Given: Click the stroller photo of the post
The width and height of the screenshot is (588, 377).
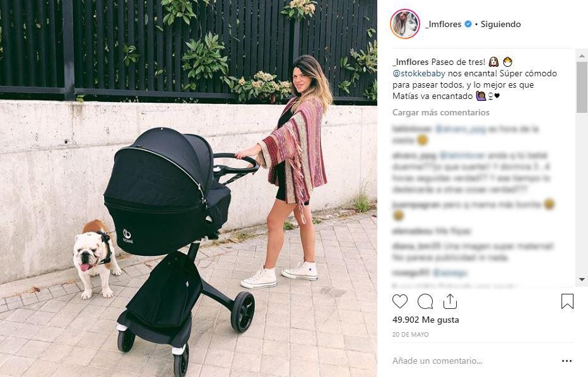Looking at the screenshot, I should pyautogui.click(x=188, y=188).
